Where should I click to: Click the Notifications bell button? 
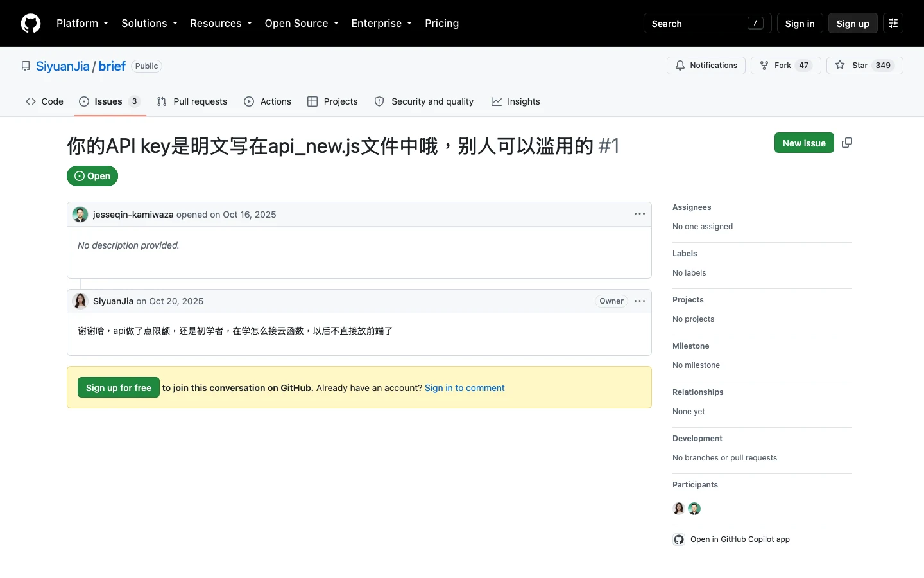pyautogui.click(x=706, y=66)
